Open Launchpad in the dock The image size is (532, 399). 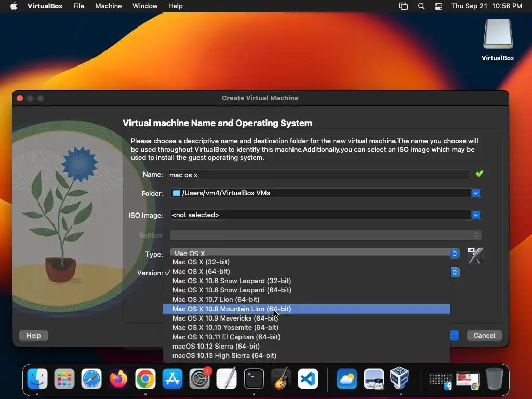[64, 379]
